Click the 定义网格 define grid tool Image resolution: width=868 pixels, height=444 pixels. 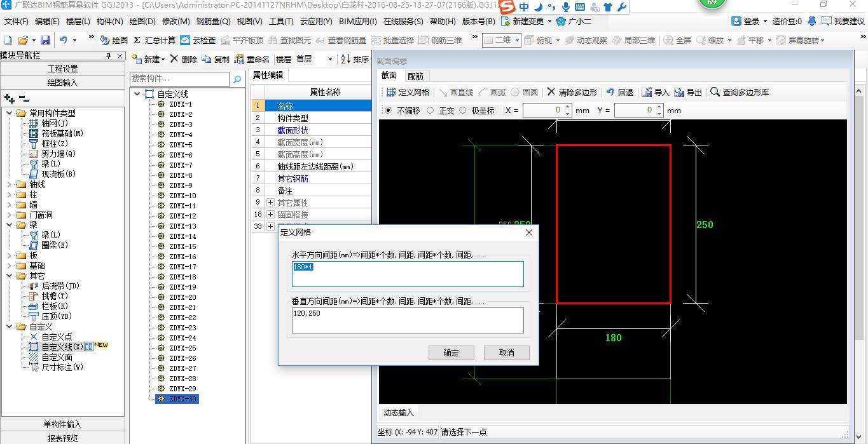click(x=408, y=92)
